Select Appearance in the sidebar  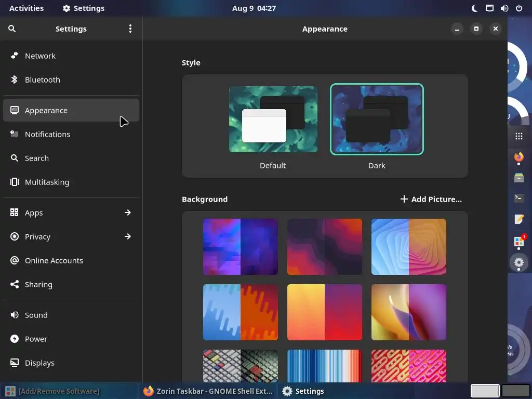(71, 110)
